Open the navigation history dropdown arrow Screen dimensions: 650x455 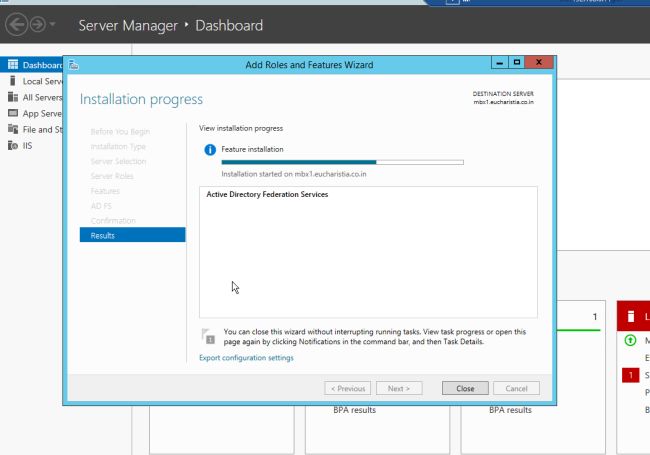(x=52, y=24)
